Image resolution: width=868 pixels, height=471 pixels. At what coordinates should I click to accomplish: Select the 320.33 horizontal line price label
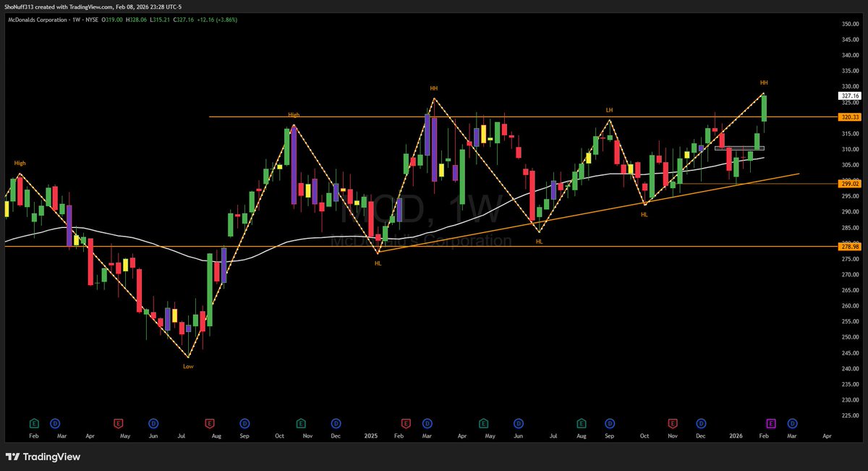coord(849,116)
